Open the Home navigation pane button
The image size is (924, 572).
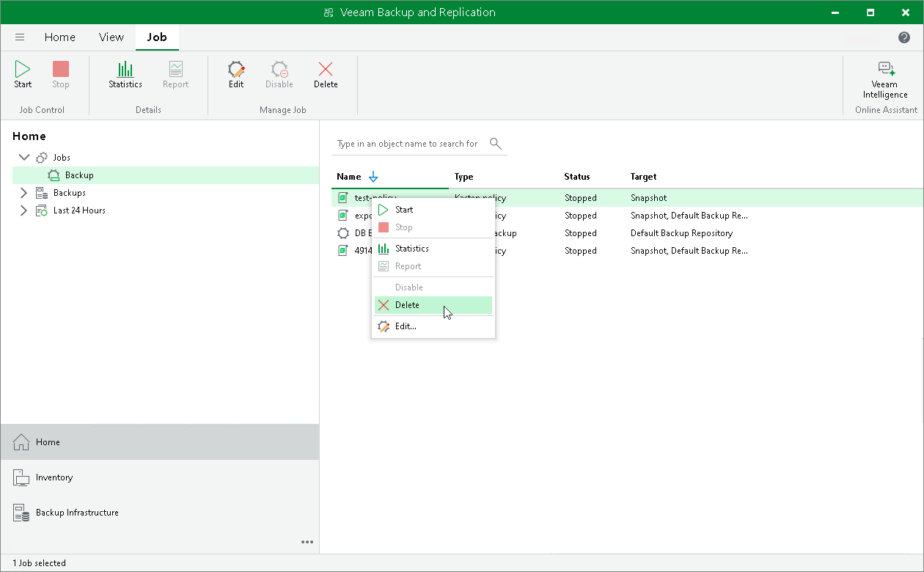(x=160, y=442)
